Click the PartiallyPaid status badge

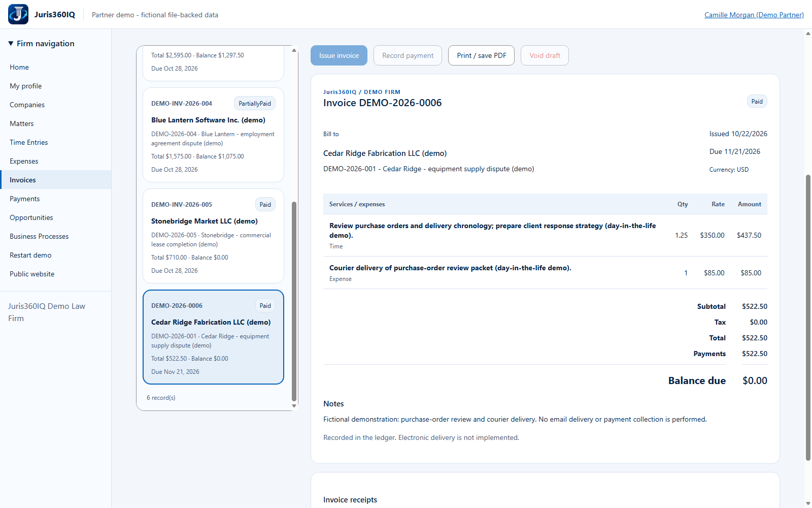[255, 104]
